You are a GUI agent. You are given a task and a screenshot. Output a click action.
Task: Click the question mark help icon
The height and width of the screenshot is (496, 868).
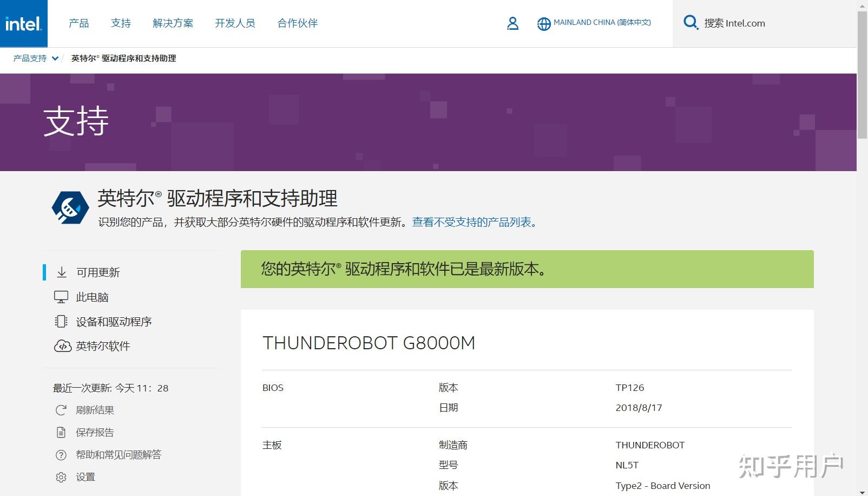[x=61, y=455]
